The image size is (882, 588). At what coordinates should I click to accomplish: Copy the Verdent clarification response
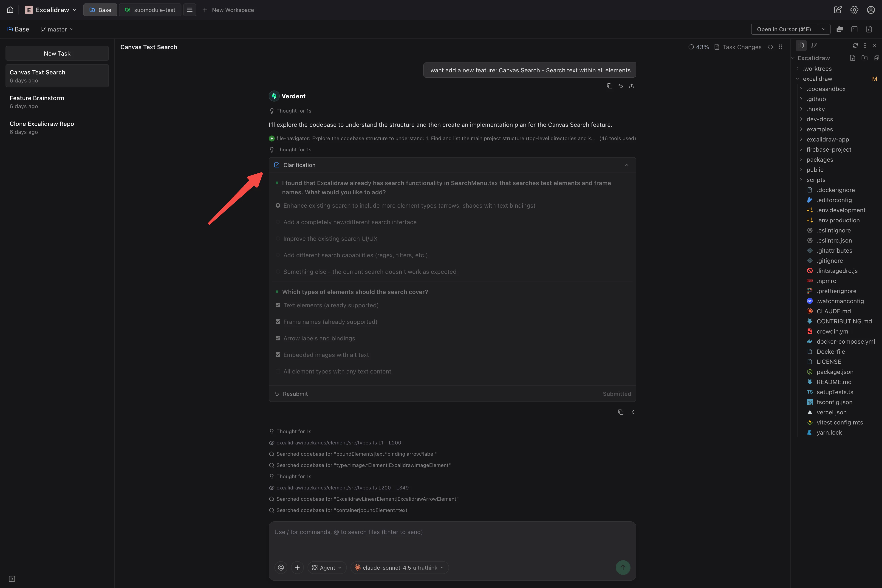pos(621,412)
